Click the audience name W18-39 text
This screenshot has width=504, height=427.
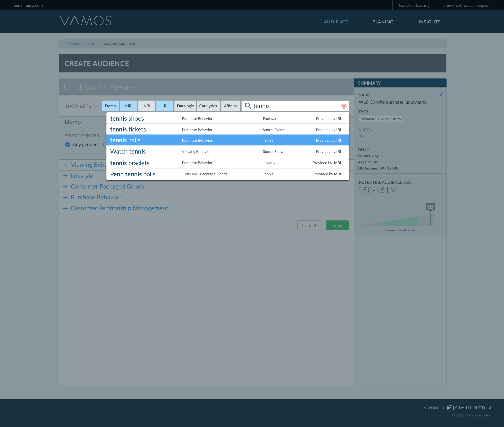pos(392,102)
